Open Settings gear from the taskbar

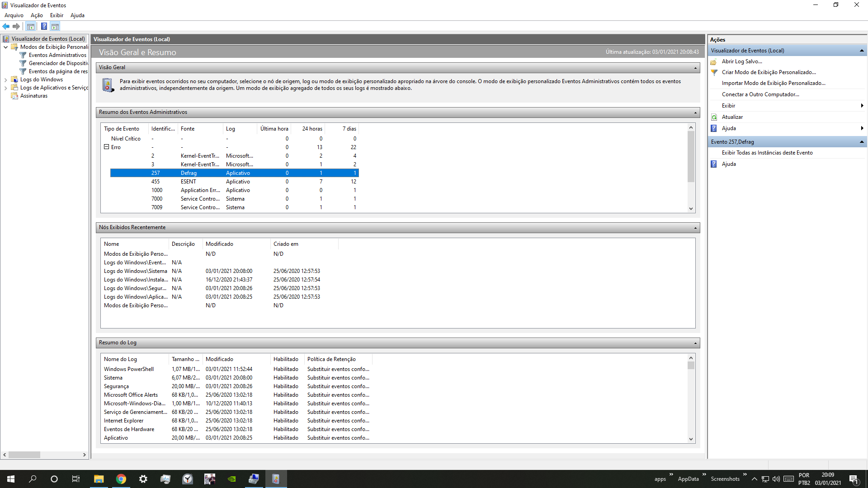[143, 479]
